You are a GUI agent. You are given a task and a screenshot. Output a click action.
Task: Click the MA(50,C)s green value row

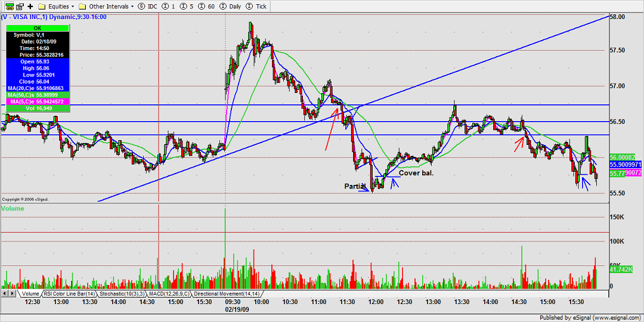[38, 94]
